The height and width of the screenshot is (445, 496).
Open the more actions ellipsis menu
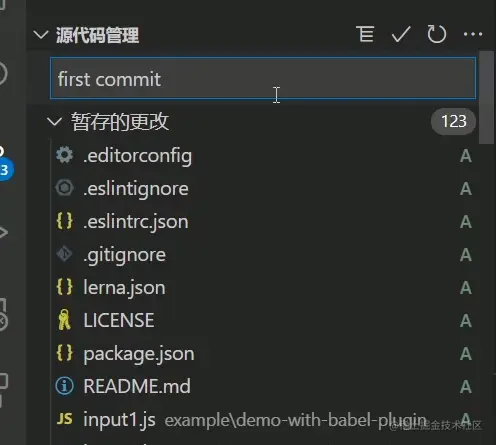(473, 34)
